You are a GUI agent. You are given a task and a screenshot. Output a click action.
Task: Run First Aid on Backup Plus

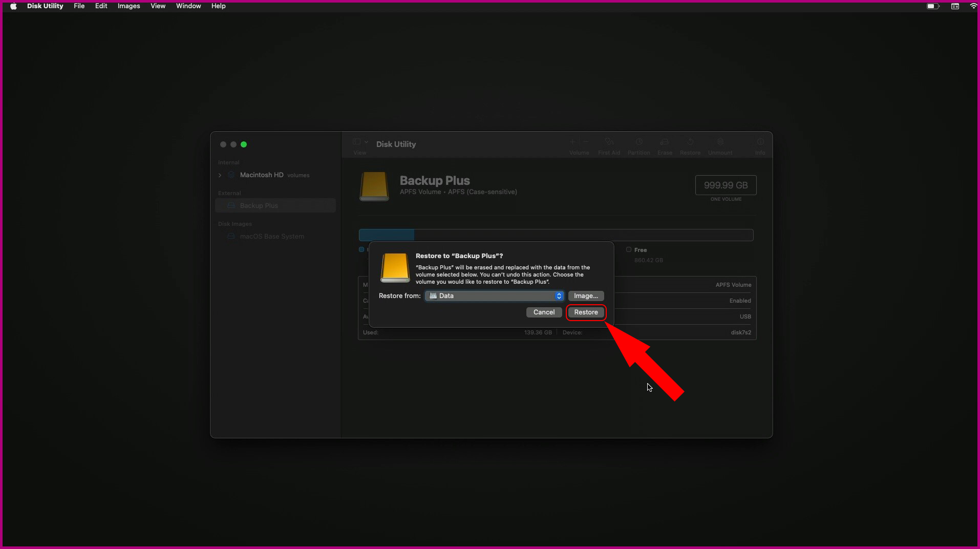tap(609, 145)
